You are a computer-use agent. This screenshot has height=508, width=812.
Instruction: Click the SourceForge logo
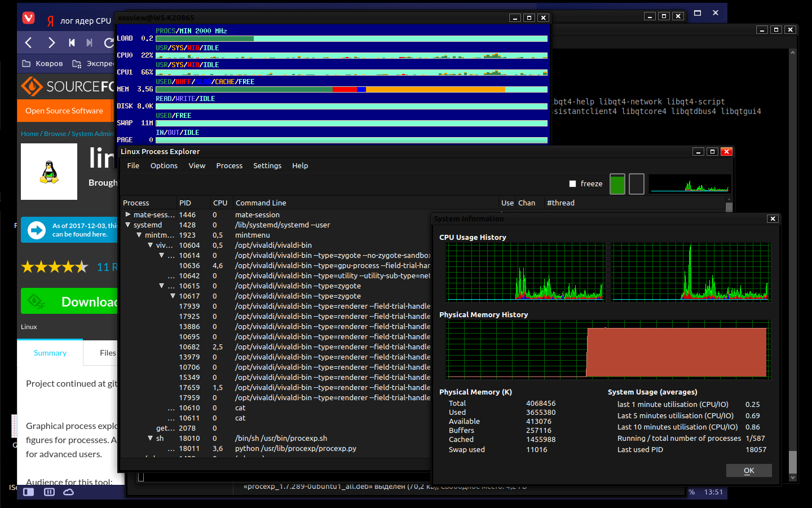[x=68, y=86]
